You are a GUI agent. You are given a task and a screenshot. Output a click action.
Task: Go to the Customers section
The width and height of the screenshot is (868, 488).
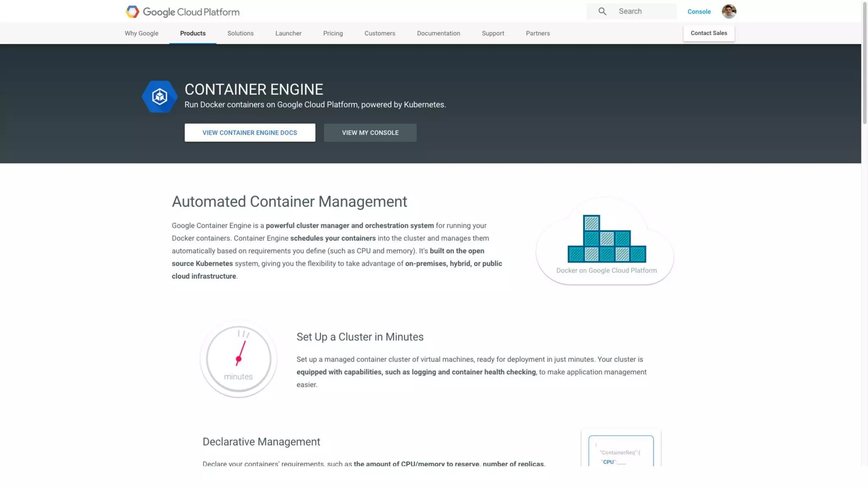(x=380, y=33)
